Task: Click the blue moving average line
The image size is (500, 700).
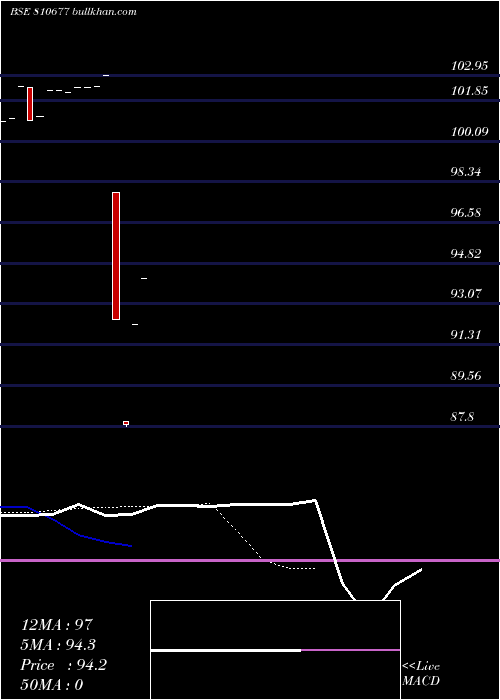Action: pyautogui.click(x=80, y=535)
